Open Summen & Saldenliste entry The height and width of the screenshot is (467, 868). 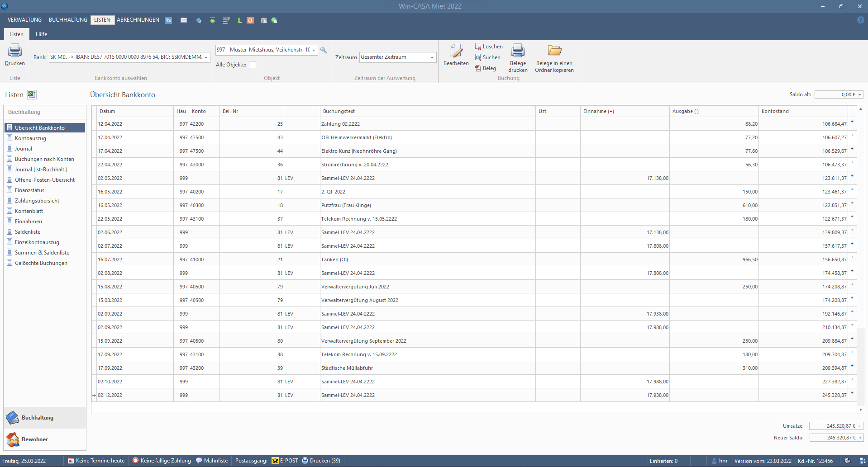click(x=42, y=253)
